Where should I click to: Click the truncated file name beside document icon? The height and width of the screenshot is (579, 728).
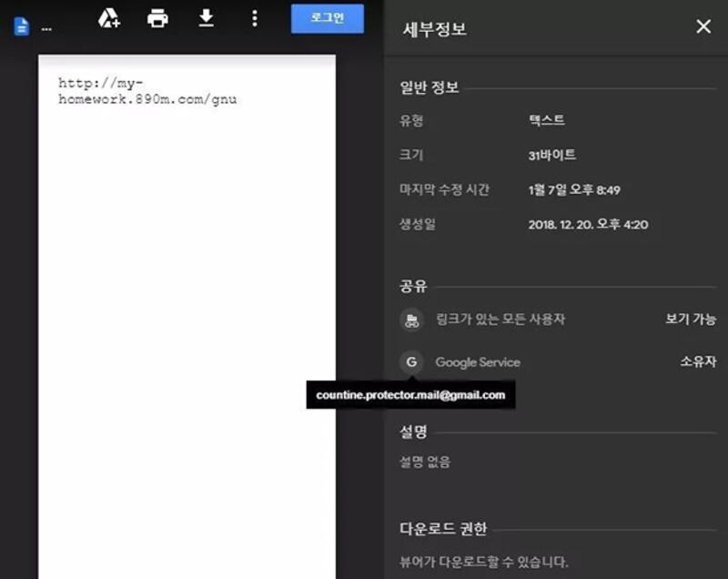46,28
